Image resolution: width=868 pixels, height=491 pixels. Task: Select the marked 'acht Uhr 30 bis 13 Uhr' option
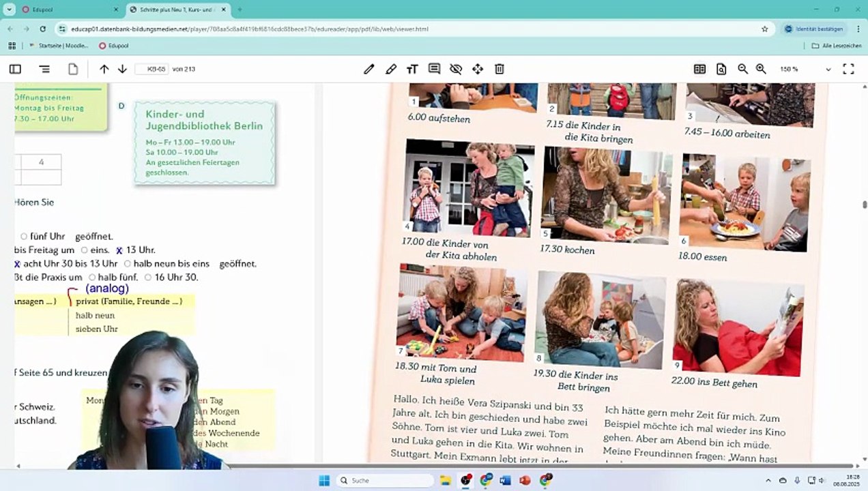coord(17,264)
